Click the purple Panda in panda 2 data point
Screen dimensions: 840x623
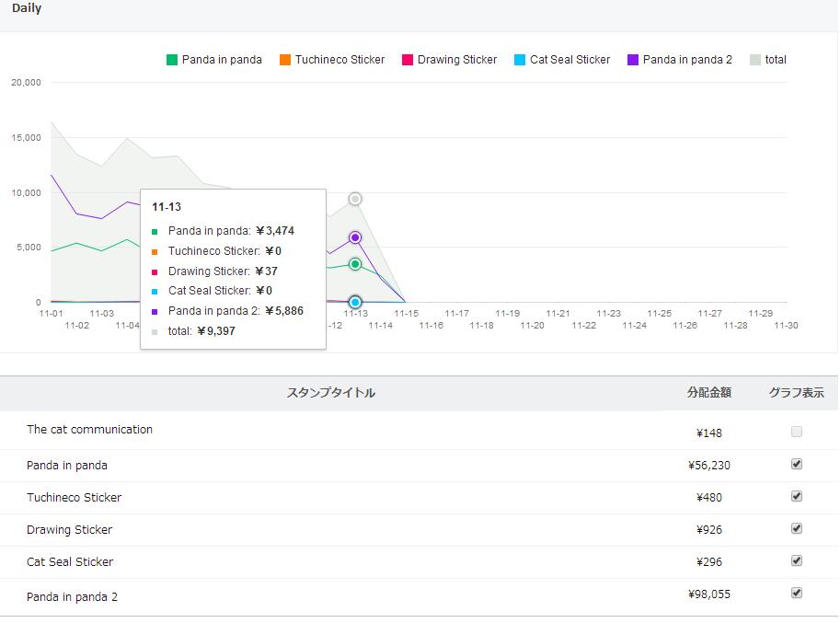(355, 237)
